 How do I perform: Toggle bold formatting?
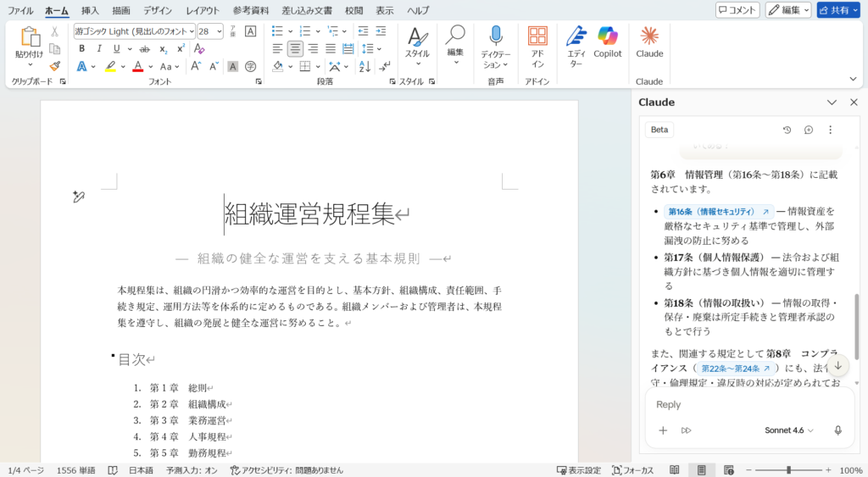point(82,48)
